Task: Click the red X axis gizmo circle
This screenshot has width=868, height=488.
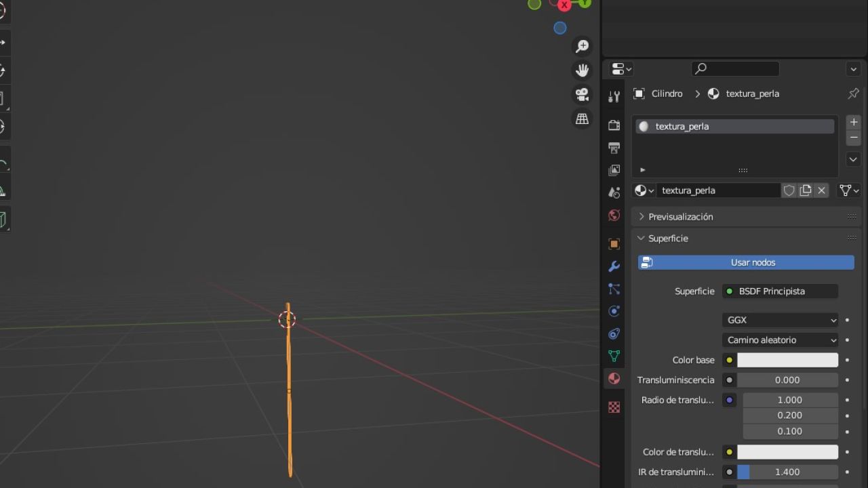Action: [x=564, y=5]
